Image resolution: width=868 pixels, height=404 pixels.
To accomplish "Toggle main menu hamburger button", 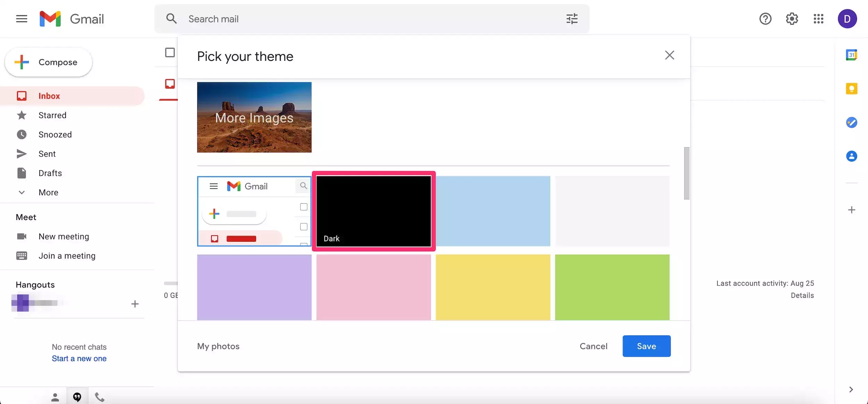I will click(22, 19).
